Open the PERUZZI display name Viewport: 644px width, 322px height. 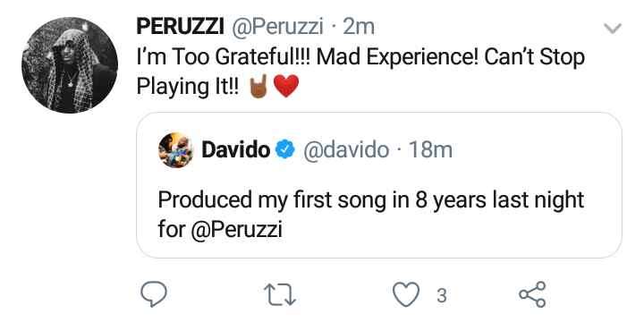(x=181, y=27)
